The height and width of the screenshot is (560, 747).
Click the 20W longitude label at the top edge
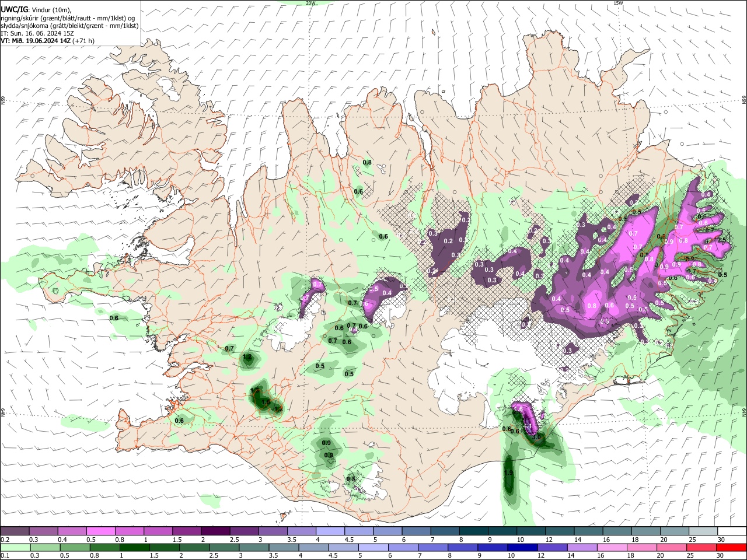310,3
